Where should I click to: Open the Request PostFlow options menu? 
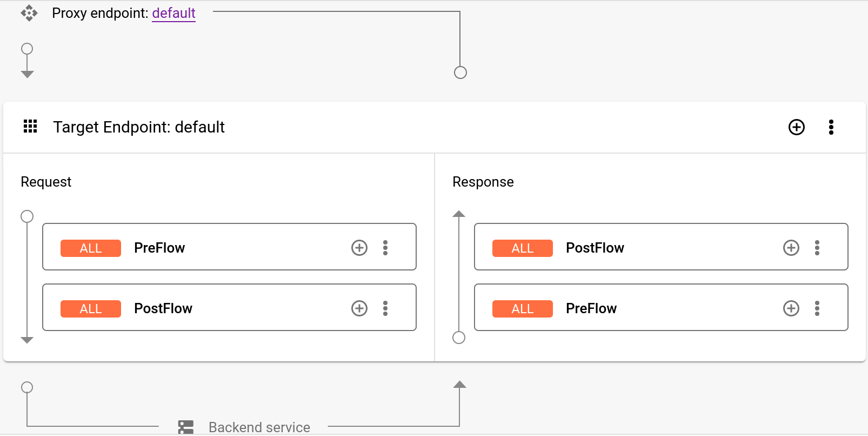tap(385, 308)
